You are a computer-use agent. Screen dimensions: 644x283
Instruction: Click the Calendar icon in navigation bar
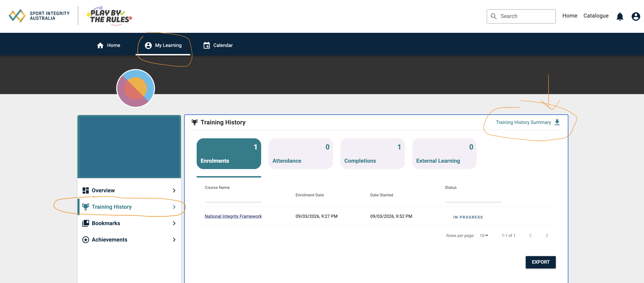click(x=206, y=45)
